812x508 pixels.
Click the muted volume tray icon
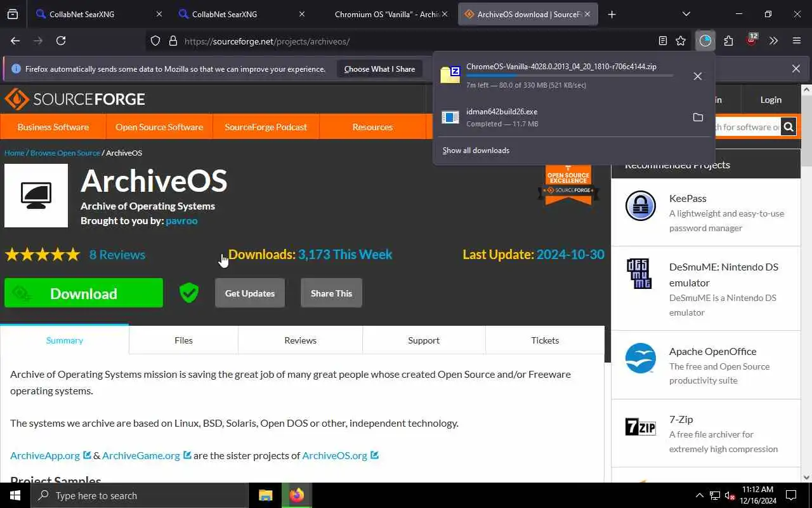point(730,495)
